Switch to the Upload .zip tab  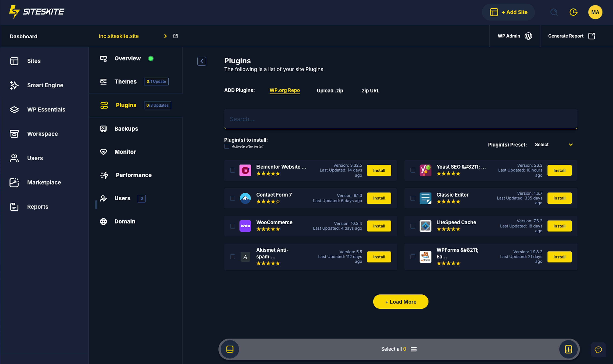[x=330, y=91]
